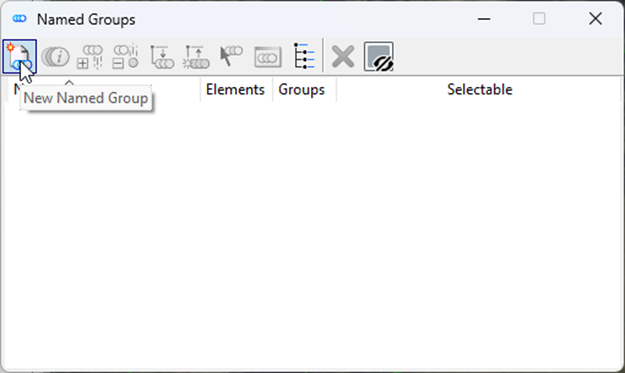The image size is (625, 373).
Task: Toggle hidden groups display eye-slash button
Action: click(x=379, y=57)
